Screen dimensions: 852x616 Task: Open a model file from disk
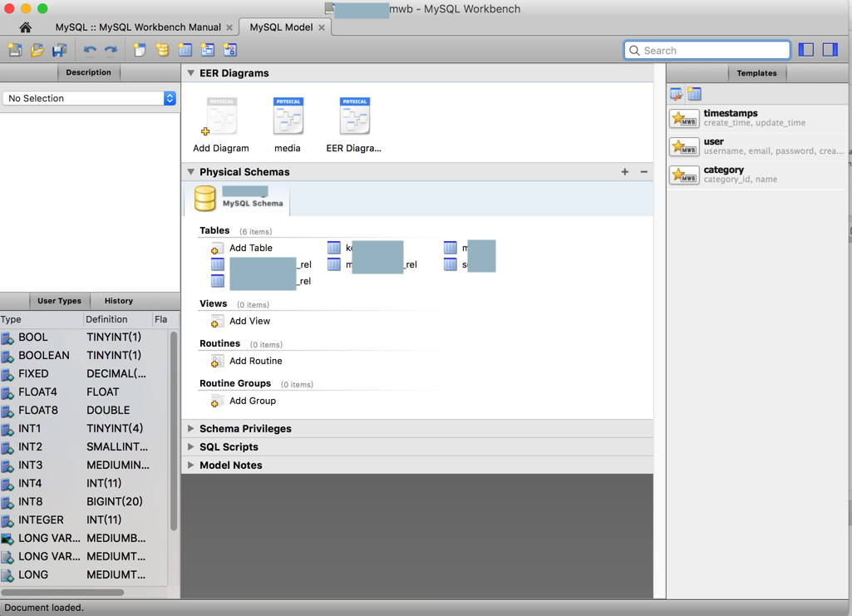37,50
